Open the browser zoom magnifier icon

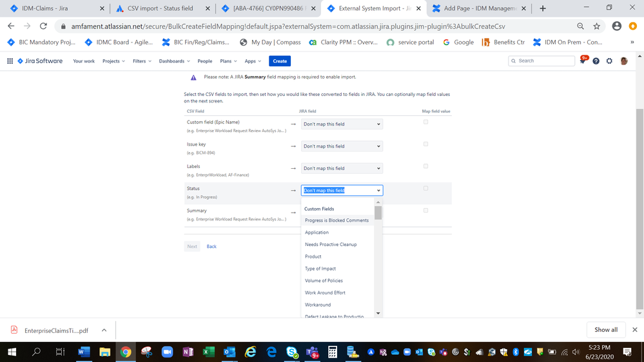point(580,26)
